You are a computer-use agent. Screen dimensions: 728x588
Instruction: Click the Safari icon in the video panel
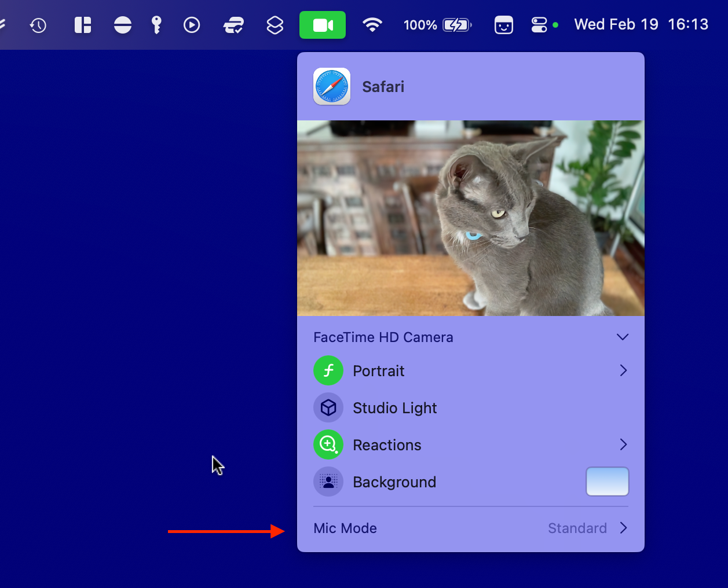[331, 86]
